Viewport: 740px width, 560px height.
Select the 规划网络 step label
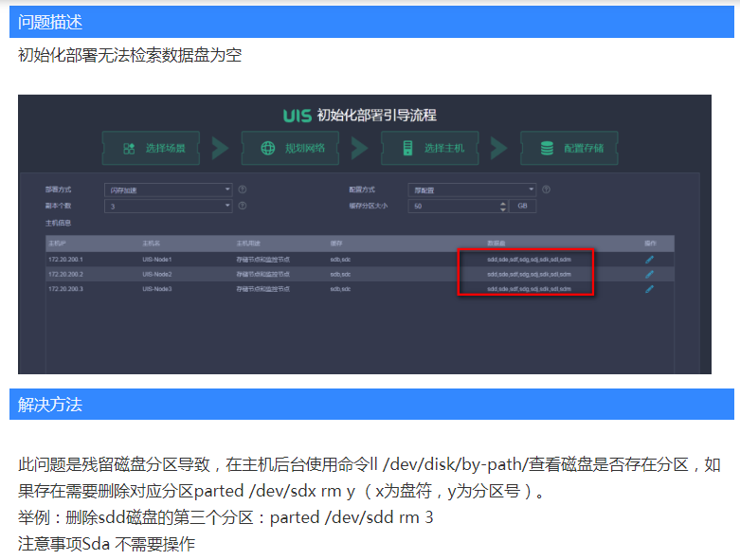[x=305, y=149]
